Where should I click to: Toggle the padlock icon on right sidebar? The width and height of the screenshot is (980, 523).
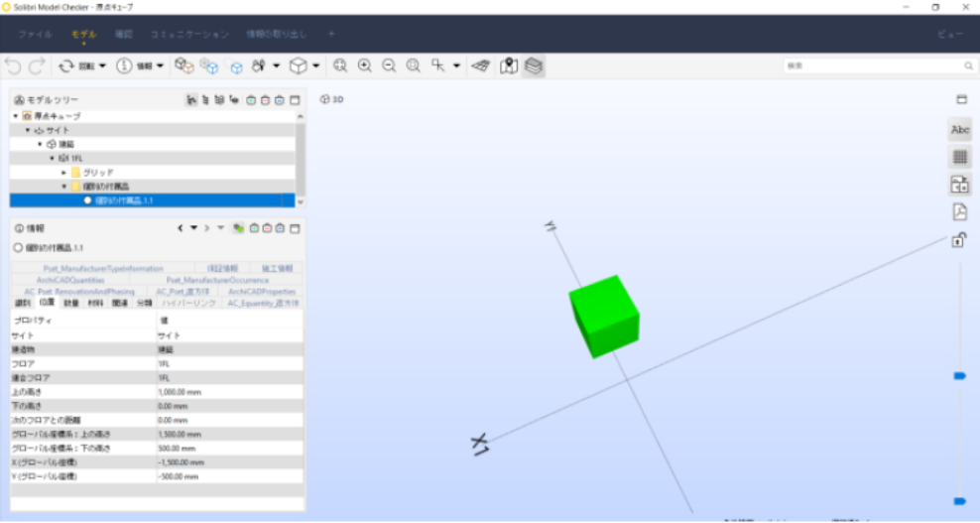point(959,239)
